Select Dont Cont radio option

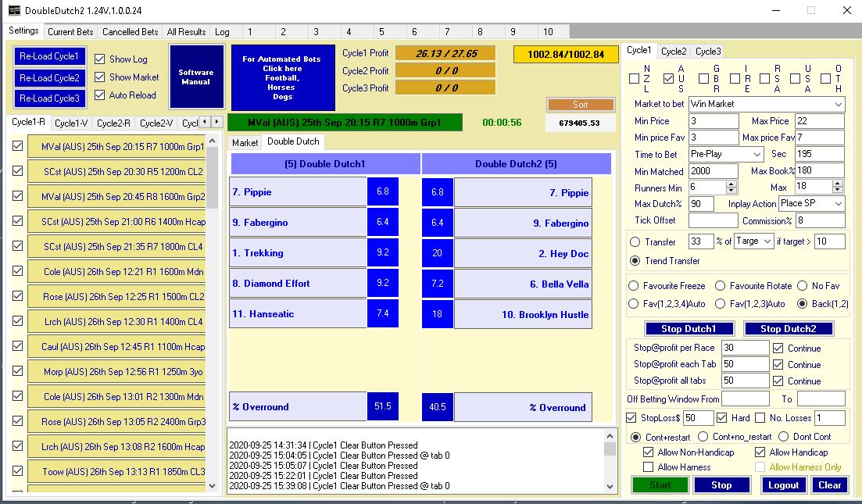click(x=783, y=436)
